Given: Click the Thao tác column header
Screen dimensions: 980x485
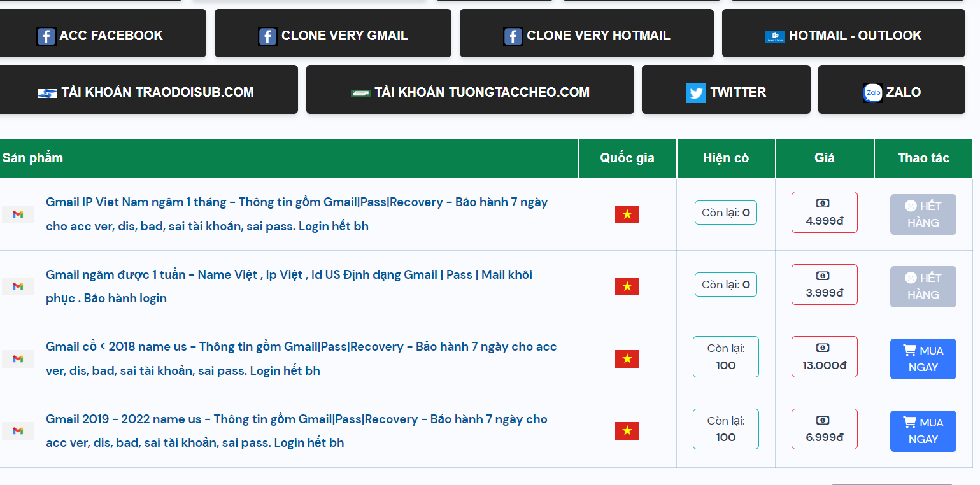Looking at the screenshot, I should tap(923, 158).
